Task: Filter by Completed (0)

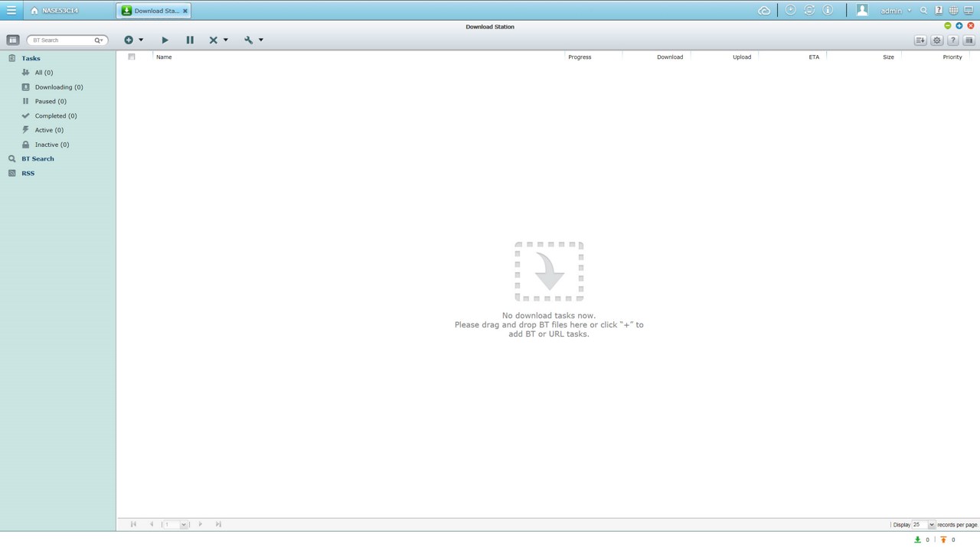Action: [x=57, y=116]
